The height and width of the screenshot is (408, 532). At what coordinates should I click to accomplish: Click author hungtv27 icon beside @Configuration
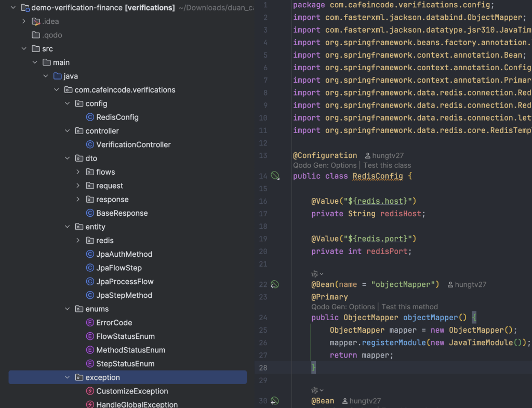(367, 156)
